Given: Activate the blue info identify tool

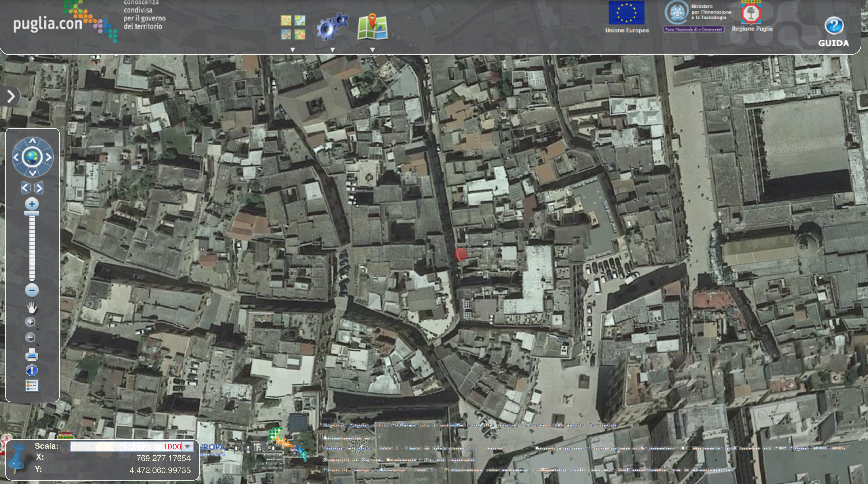Looking at the screenshot, I should coord(32,370).
